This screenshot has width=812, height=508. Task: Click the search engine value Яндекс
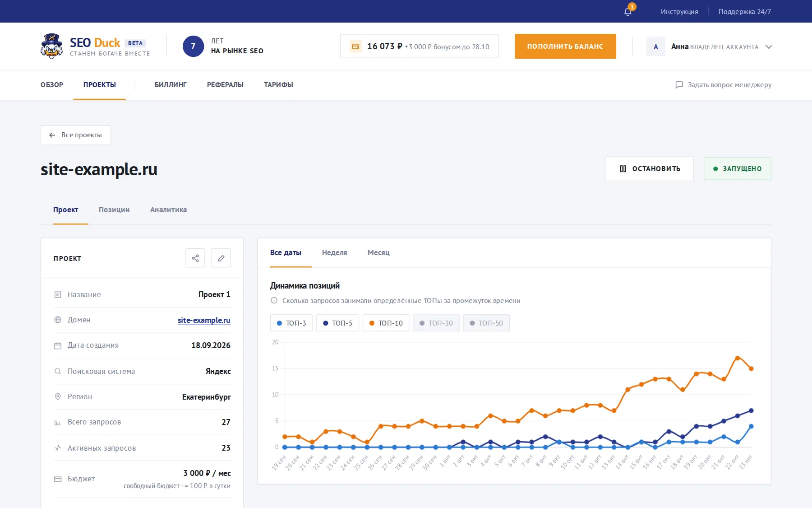[218, 371]
